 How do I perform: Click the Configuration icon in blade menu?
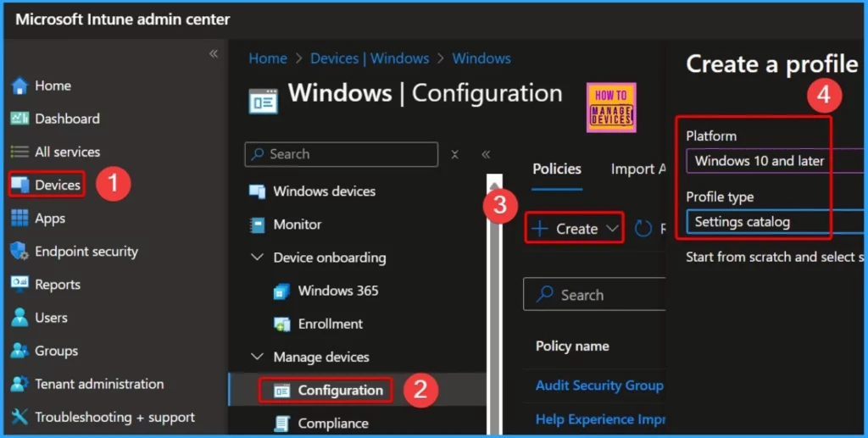tap(281, 391)
